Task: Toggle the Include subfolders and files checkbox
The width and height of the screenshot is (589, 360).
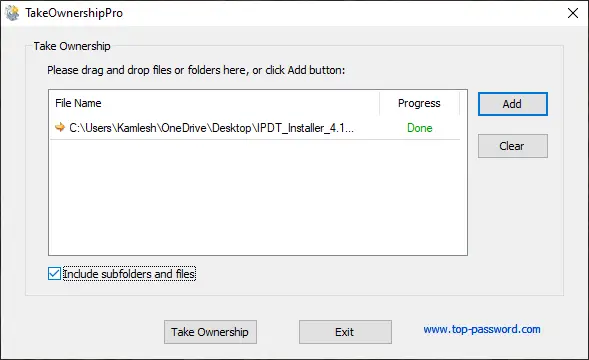Action: (x=54, y=274)
